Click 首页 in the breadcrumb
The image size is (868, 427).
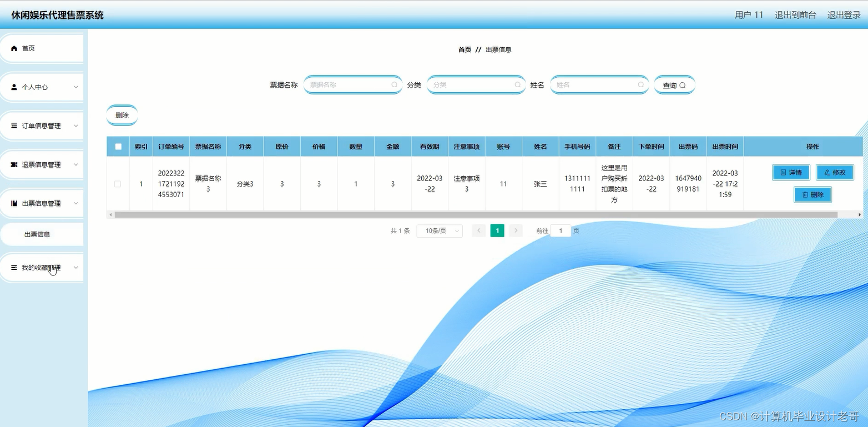coord(465,49)
